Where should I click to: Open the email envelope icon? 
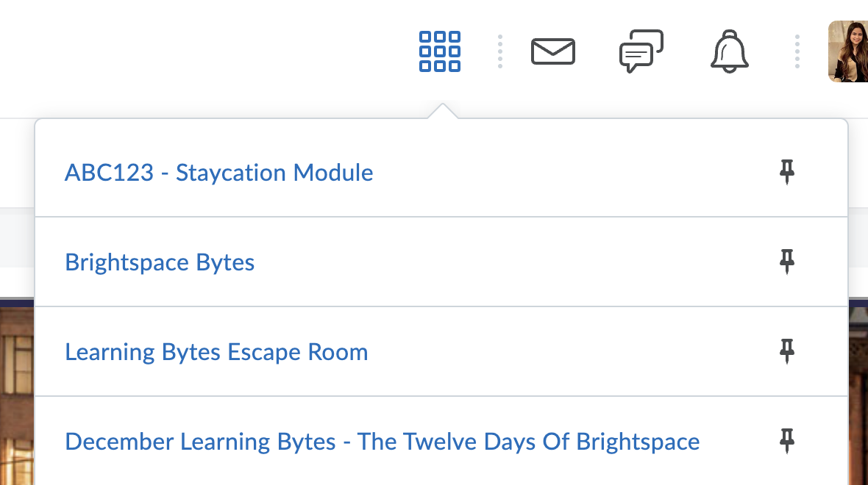[x=552, y=51]
